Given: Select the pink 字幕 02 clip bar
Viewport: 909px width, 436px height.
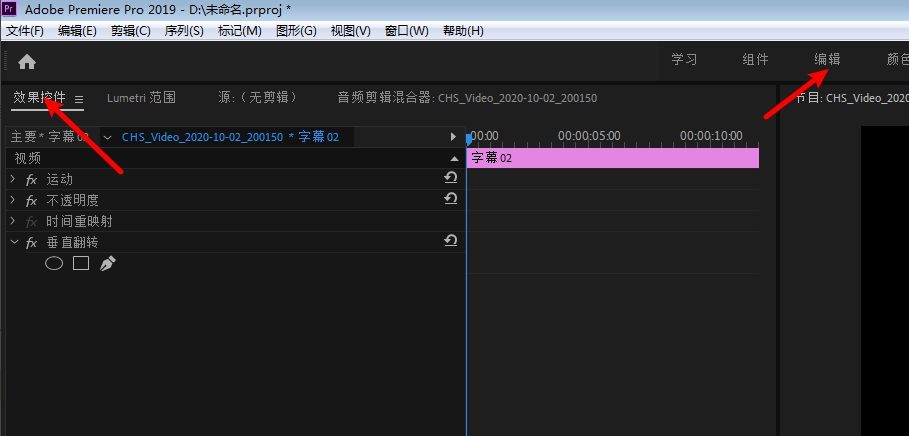Looking at the screenshot, I should 612,158.
